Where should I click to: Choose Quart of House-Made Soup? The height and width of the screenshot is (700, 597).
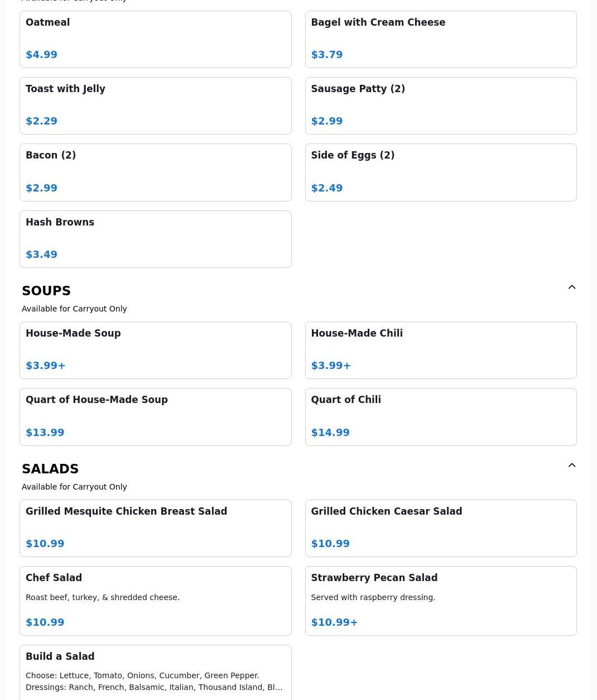(155, 416)
